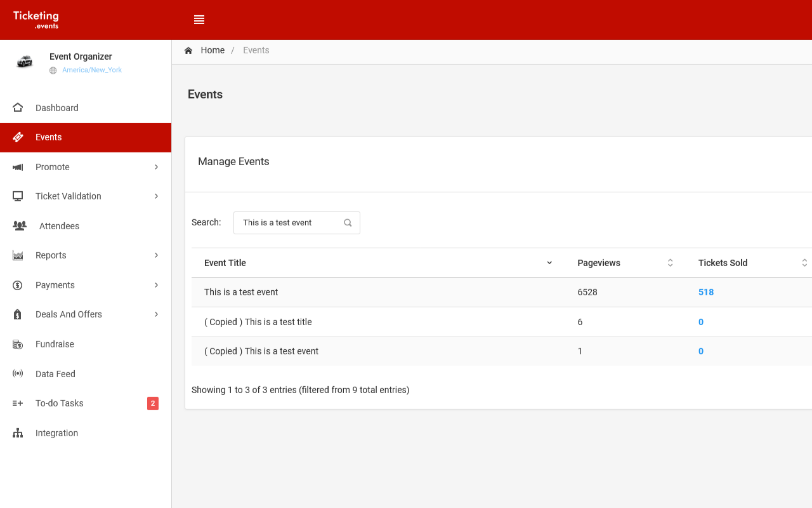Click the Integration sitemap icon

(18, 433)
